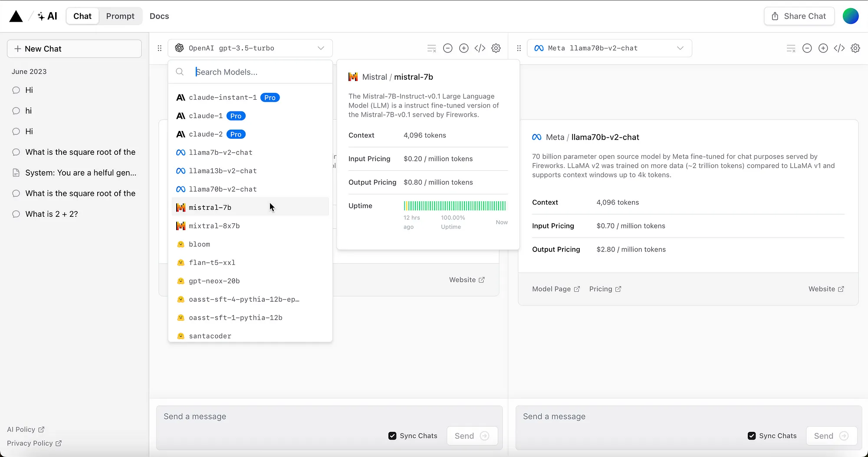Expand the Meta llama70b-v2-chat model dropdown
Image resolution: width=868 pixels, height=457 pixels.
609,48
